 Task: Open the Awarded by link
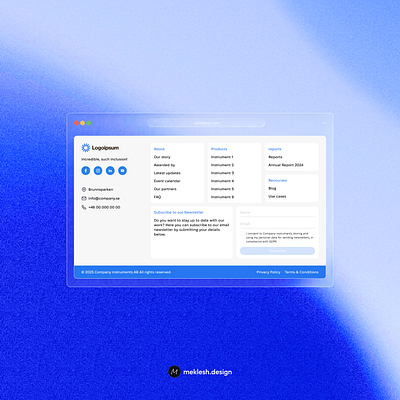pos(164,165)
